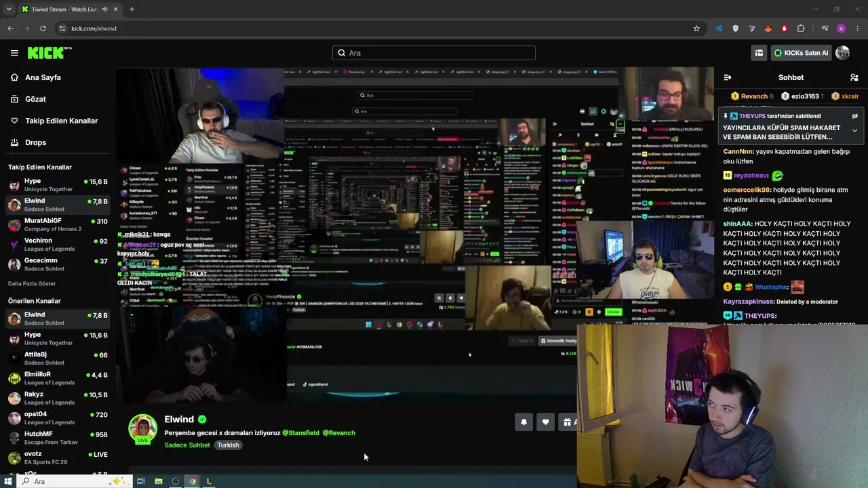Open Task View on the taskbar
Image resolution: width=868 pixels, height=488 pixels.
141,481
